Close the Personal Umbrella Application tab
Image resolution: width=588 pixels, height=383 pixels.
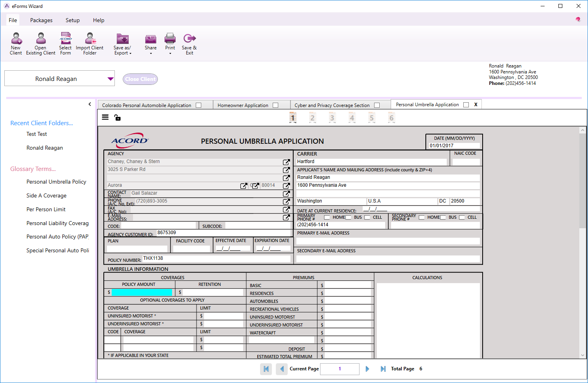tap(476, 105)
